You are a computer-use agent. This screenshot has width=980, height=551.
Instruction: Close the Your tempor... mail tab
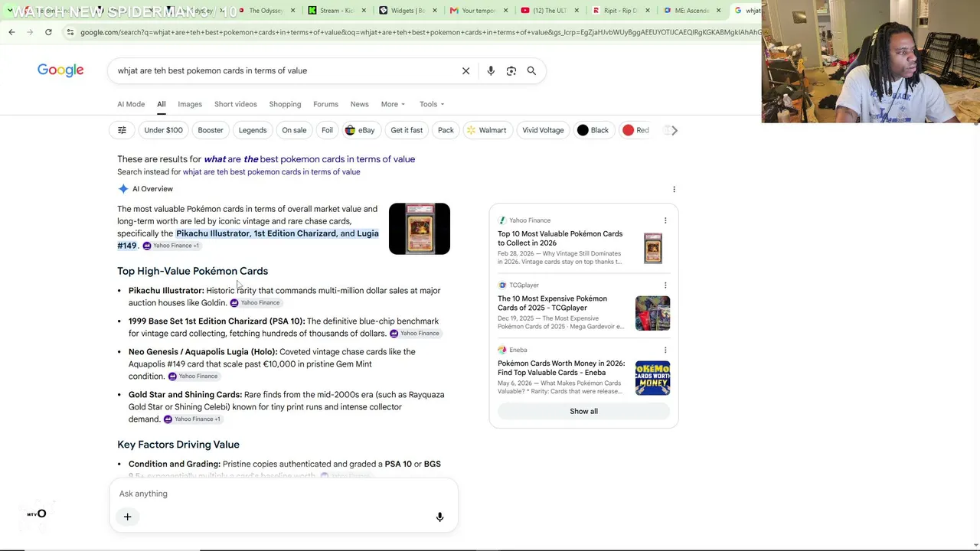pos(505,11)
